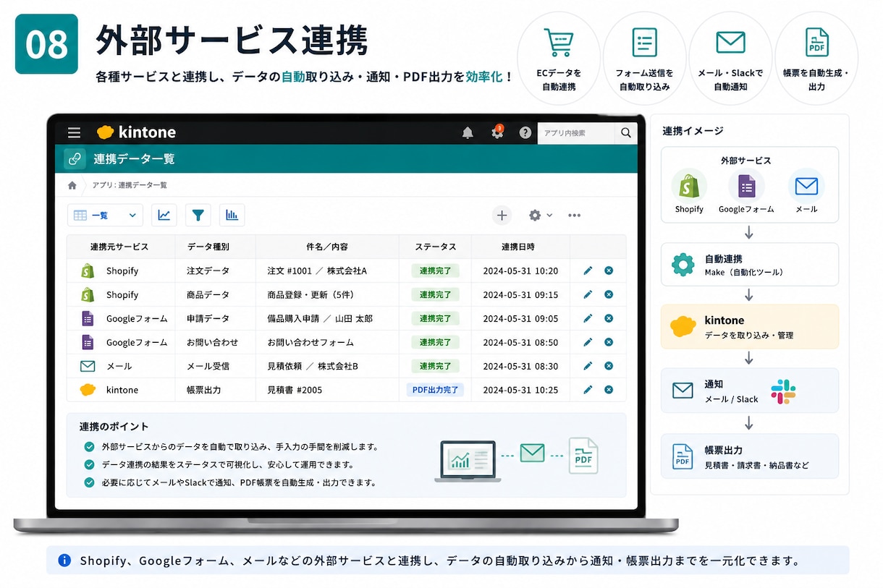Click アプリ: 連携データ一覧 breadcrumb text
The width and height of the screenshot is (883, 588).
[130, 185]
